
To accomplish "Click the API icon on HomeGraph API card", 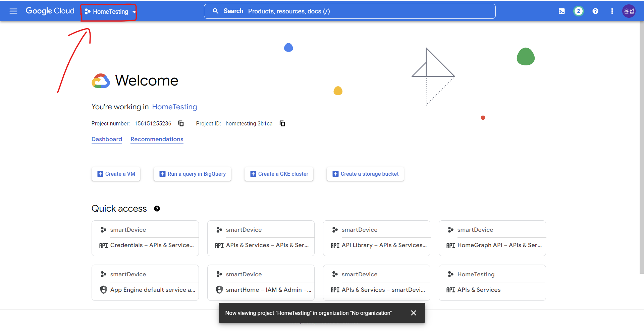I will point(451,245).
